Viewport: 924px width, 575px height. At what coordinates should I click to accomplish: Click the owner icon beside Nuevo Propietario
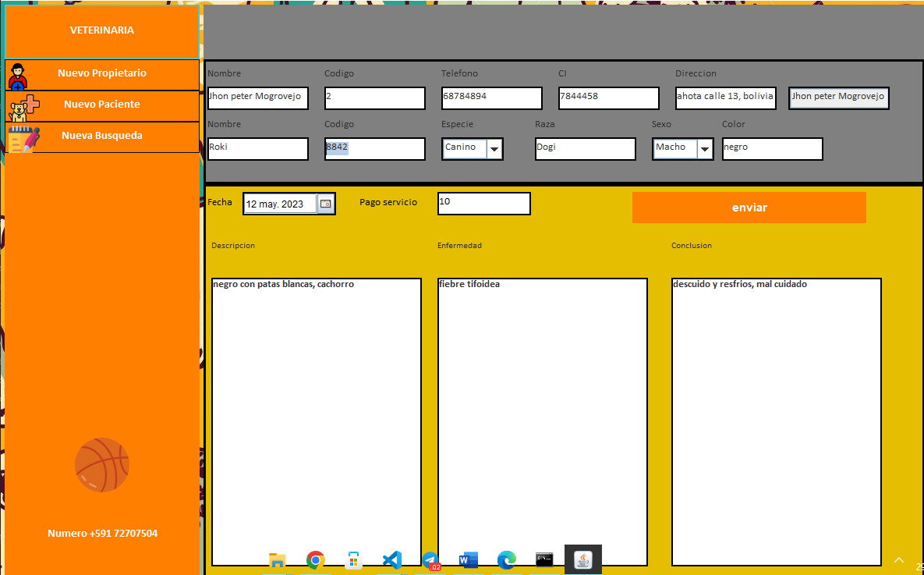pyautogui.click(x=18, y=76)
